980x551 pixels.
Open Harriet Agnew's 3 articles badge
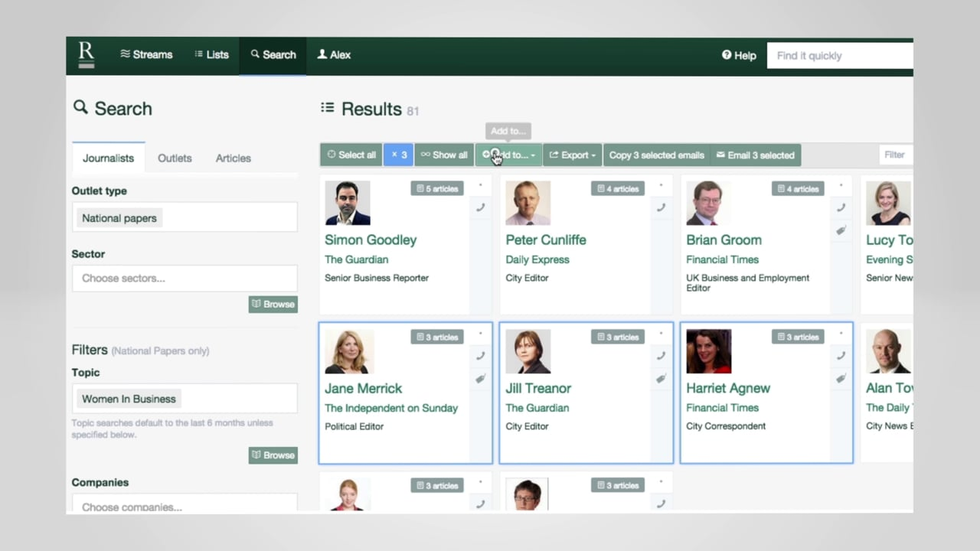[798, 337]
